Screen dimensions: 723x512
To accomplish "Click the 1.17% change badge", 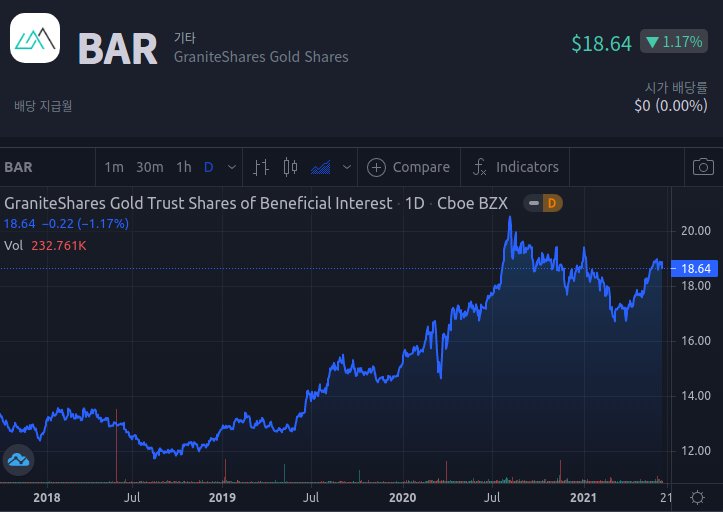I will tap(674, 42).
